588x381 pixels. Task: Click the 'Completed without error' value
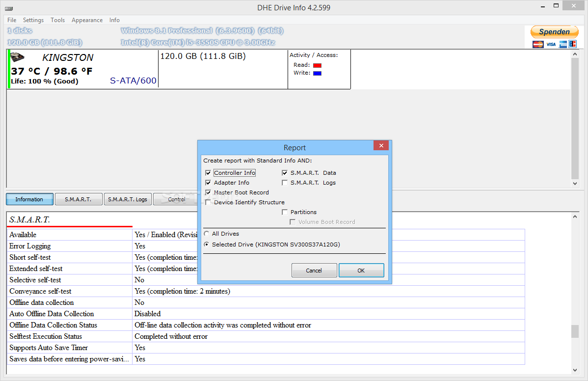pyautogui.click(x=171, y=336)
